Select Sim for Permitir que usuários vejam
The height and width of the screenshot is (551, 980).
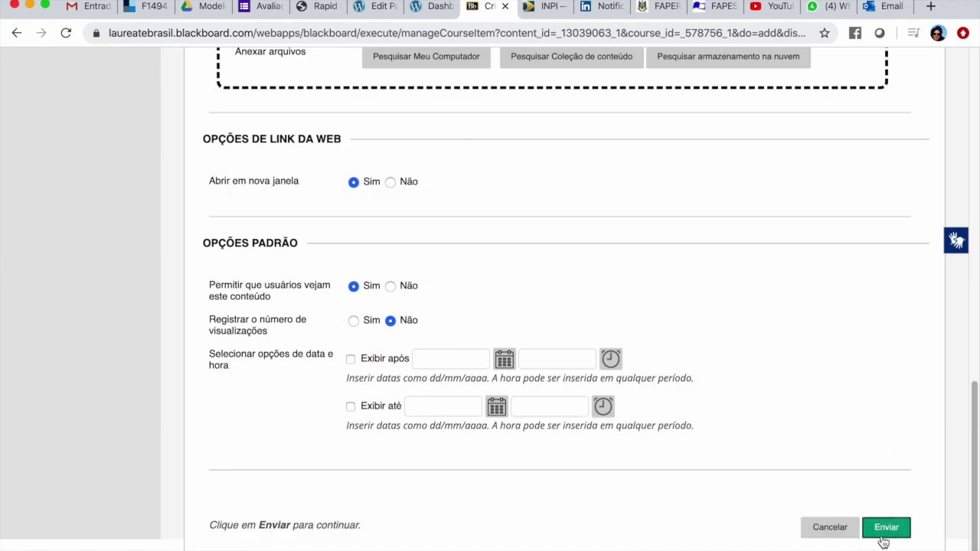(354, 286)
